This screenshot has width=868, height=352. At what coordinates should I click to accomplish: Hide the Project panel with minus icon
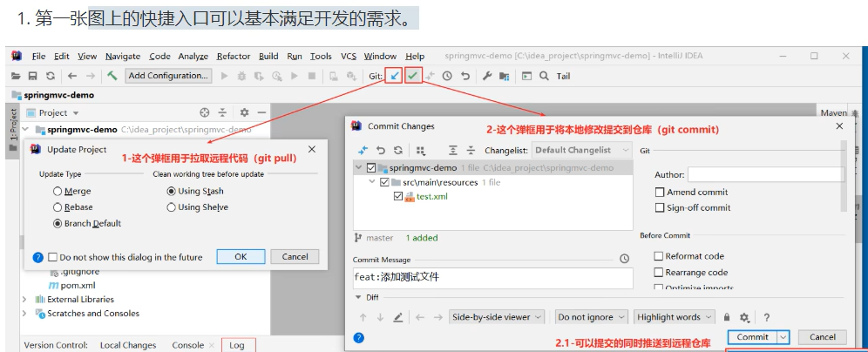coord(261,113)
